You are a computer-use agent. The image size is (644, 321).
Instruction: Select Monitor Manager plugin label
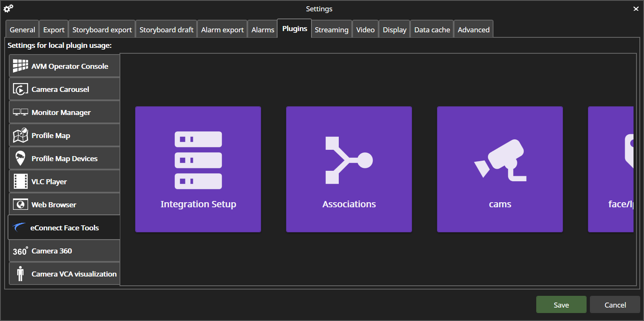coord(61,112)
